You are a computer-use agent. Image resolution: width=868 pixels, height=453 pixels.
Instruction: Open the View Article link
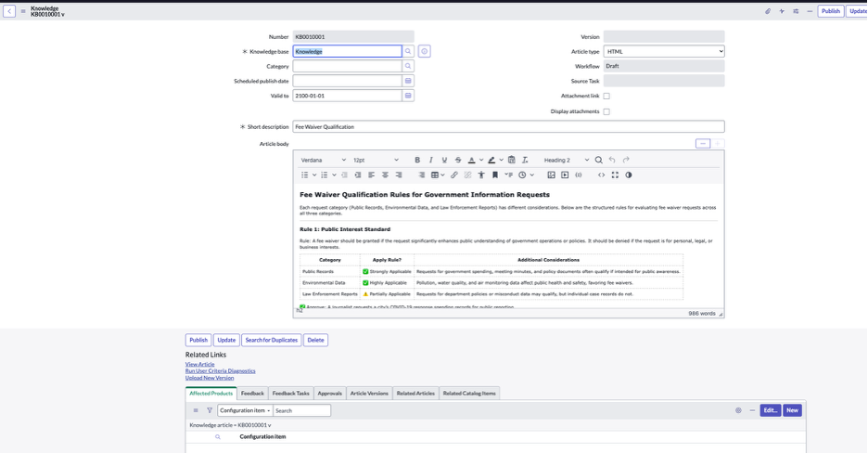pos(199,365)
